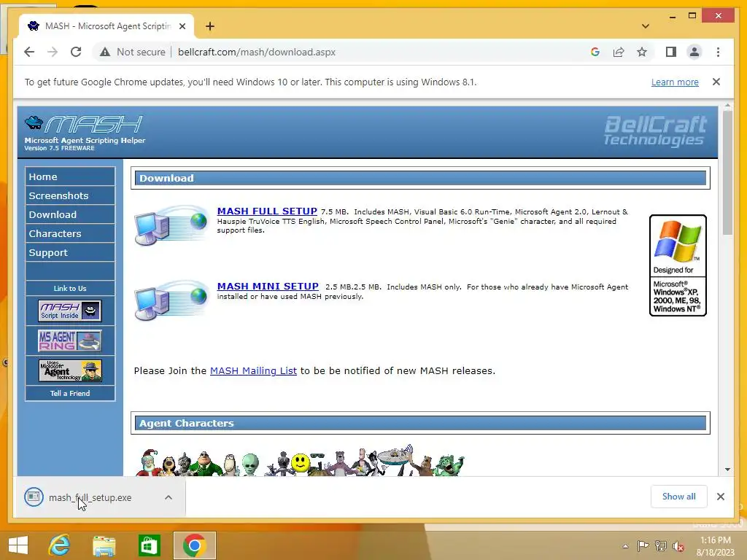The height and width of the screenshot is (560, 747).
Task: Click the address bar URL
Action: [256, 52]
